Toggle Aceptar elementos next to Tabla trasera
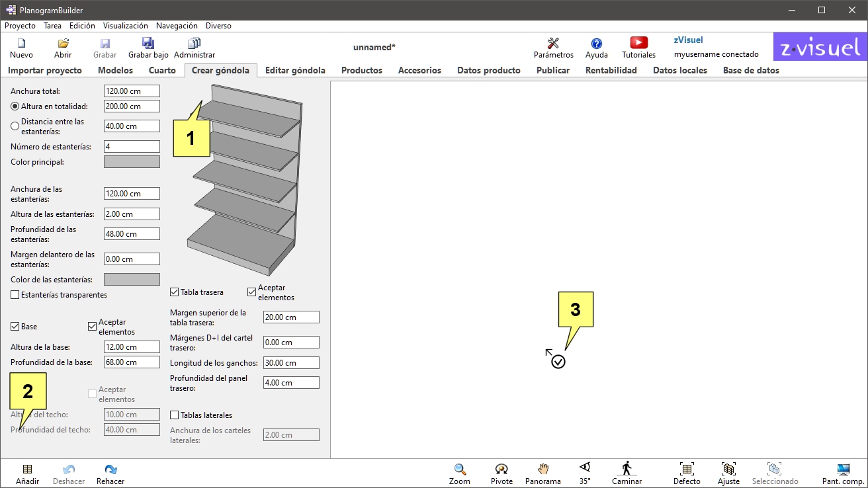868x488 pixels. [x=252, y=292]
